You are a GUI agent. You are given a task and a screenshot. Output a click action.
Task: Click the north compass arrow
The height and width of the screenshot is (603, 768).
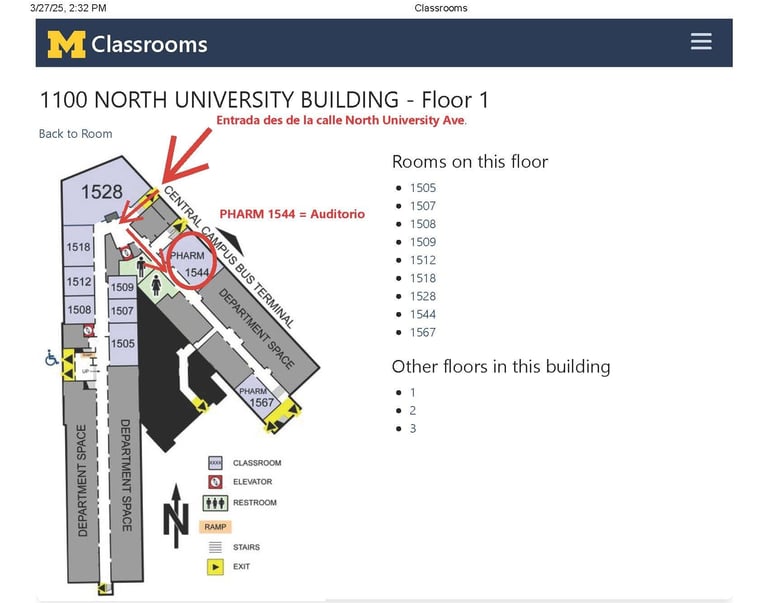[176, 516]
